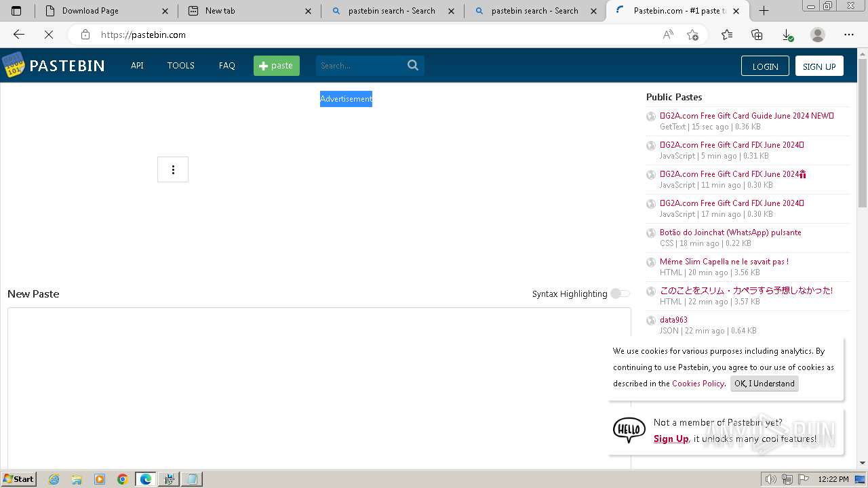Add this page to favorites star icon
Screen dimensions: 868x488
click(x=692, y=35)
